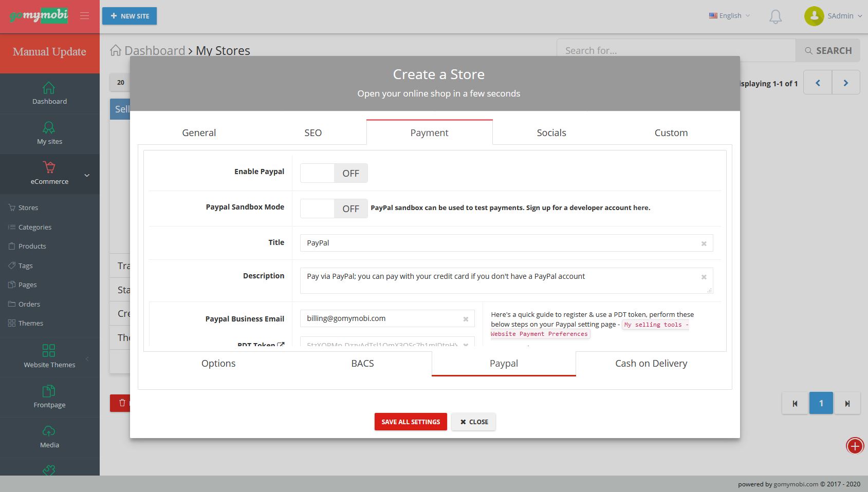The width and height of the screenshot is (868, 492).
Task: Expand the Website Themes submenu chevron
Action: 87,358
